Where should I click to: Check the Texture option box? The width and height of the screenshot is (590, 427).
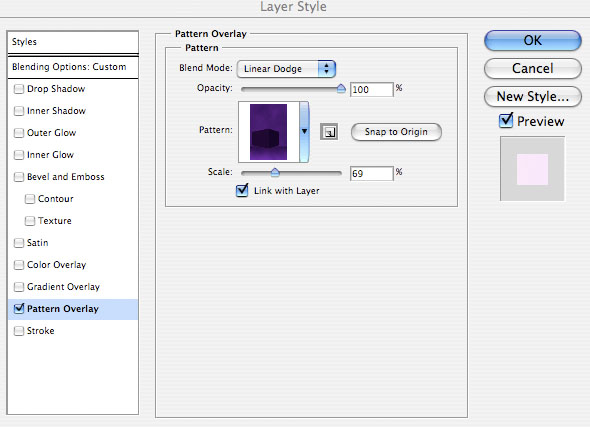(x=29, y=221)
